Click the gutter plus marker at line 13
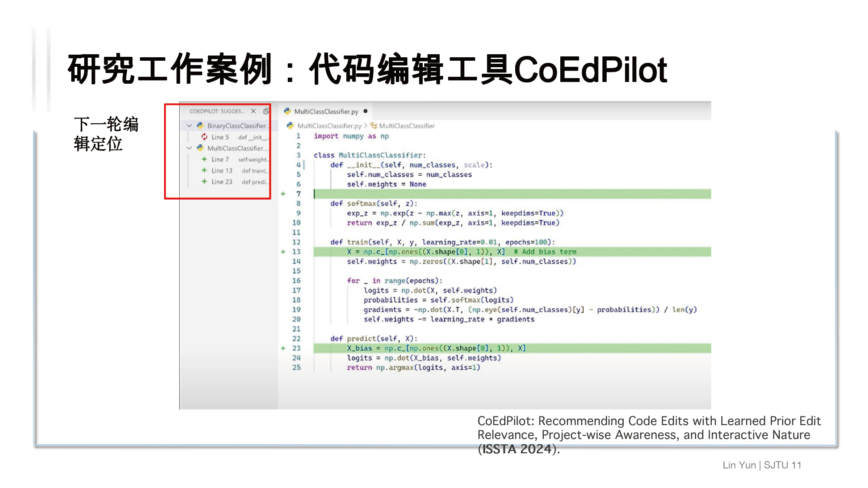This screenshot has height=488, width=868. 283,252
